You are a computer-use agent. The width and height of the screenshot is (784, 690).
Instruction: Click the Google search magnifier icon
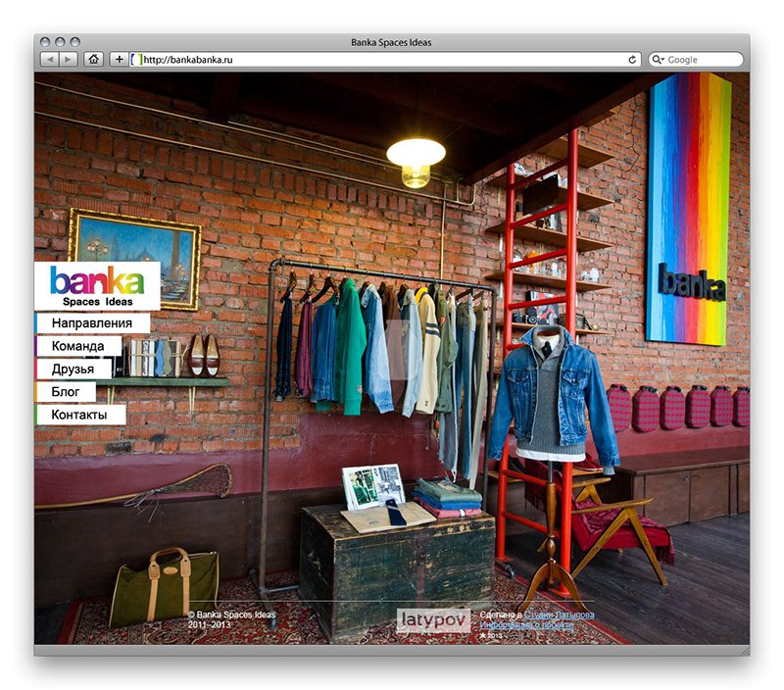tap(658, 60)
